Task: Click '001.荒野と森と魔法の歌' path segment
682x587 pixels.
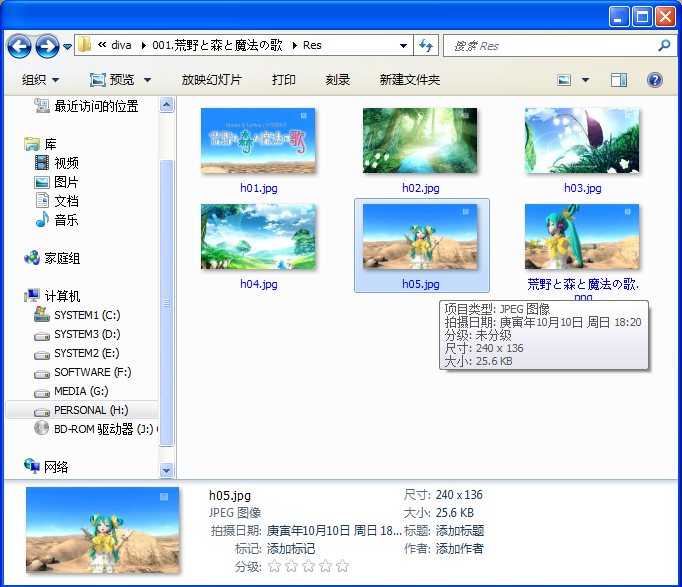Action: click(x=217, y=45)
